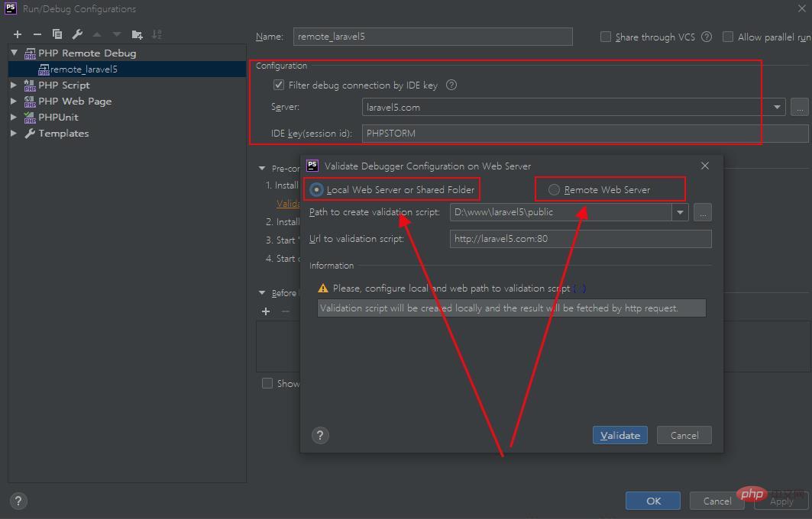Help button at bottom-left of Run/Debug window
This screenshot has height=519, width=812.
click(x=18, y=501)
